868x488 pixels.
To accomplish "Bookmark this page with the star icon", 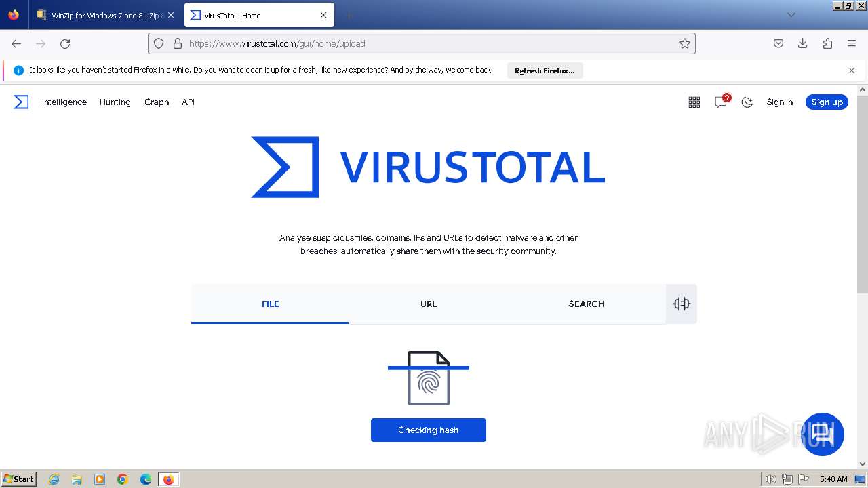I will coord(685,43).
